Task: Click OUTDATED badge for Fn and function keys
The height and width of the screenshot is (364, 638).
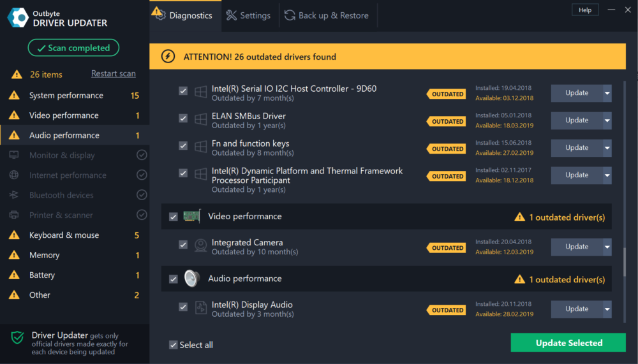Action: [x=447, y=149]
